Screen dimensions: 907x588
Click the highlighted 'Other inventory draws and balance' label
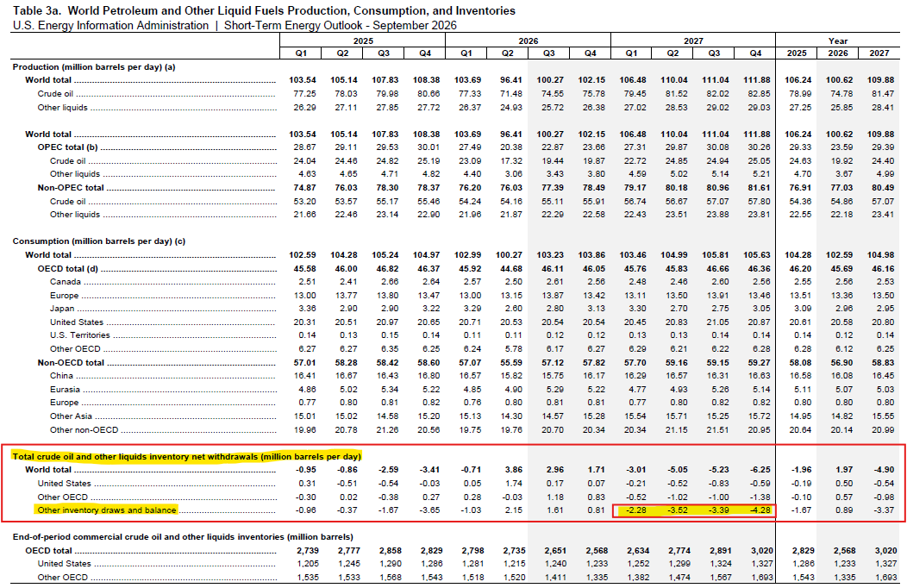[106, 510]
